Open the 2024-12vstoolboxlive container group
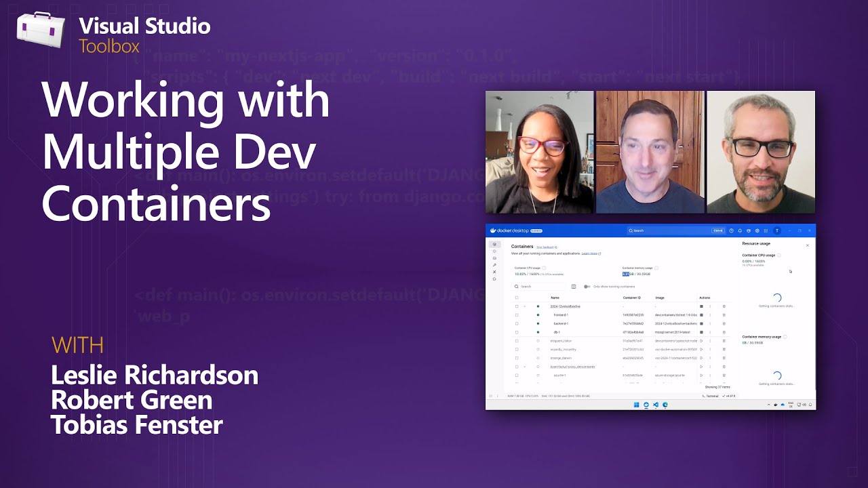 click(565, 306)
